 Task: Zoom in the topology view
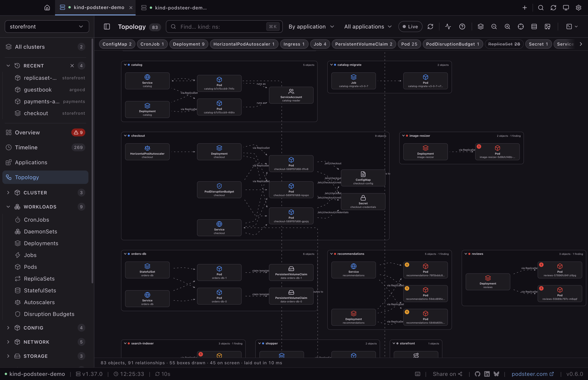click(507, 26)
